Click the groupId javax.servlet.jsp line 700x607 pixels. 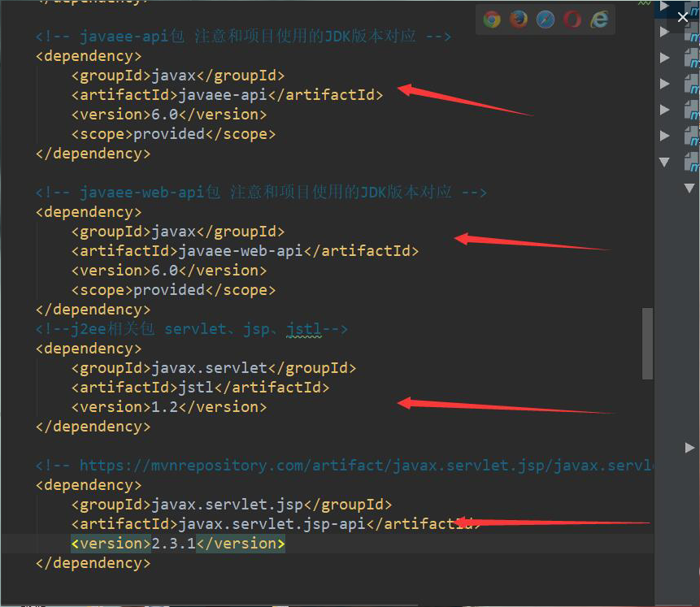232,505
